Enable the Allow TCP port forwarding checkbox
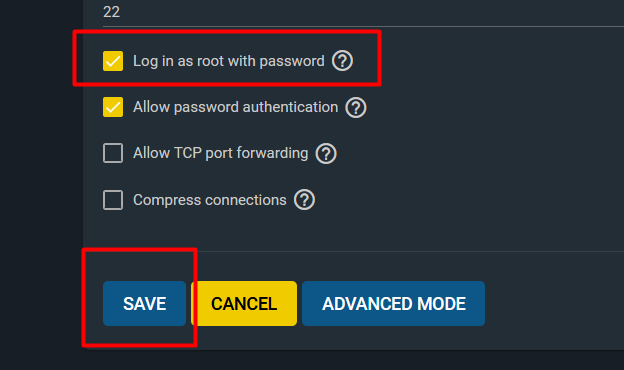Screen dimensions: 624x370 click(x=113, y=153)
